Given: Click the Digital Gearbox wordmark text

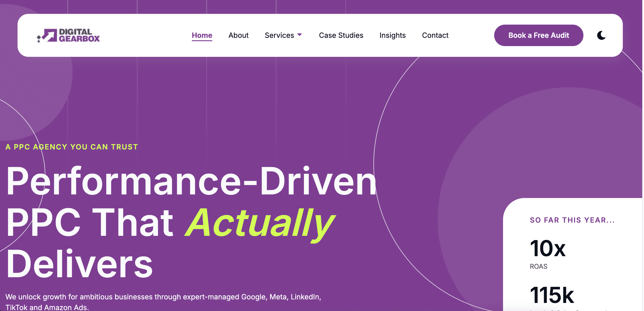Looking at the screenshot, I should [x=79, y=35].
